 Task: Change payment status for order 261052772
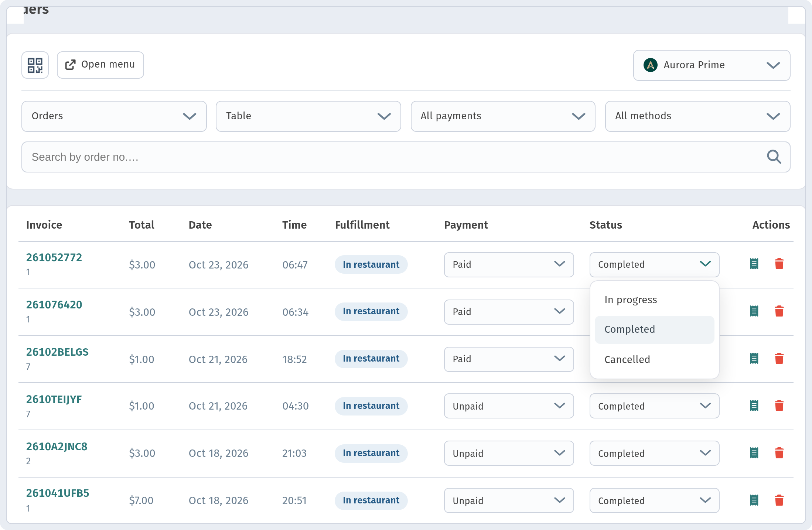pyautogui.click(x=509, y=265)
